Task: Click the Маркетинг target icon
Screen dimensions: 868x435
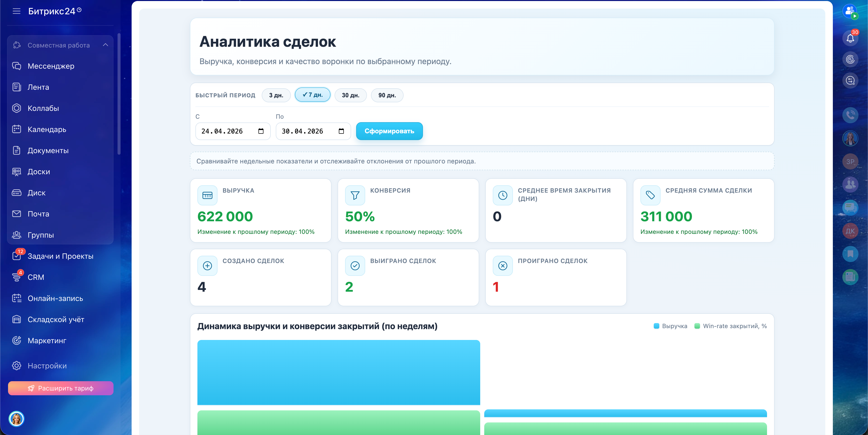Action: pos(17,340)
